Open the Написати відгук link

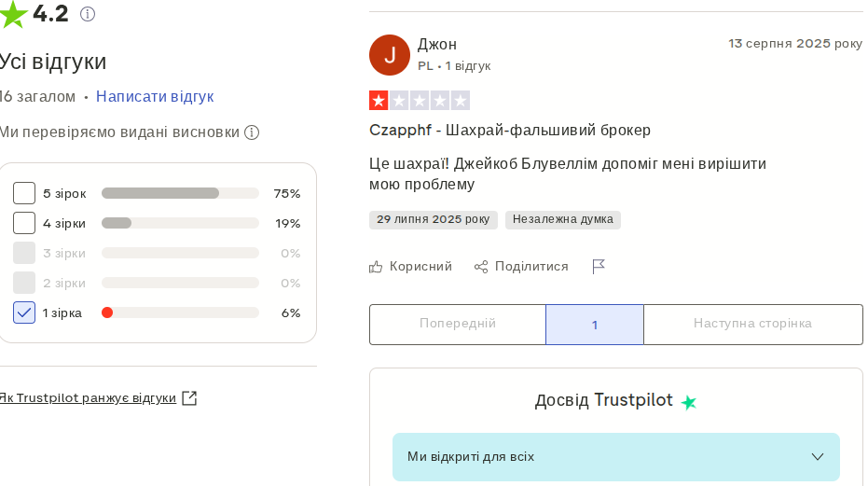(x=155, y=97)
